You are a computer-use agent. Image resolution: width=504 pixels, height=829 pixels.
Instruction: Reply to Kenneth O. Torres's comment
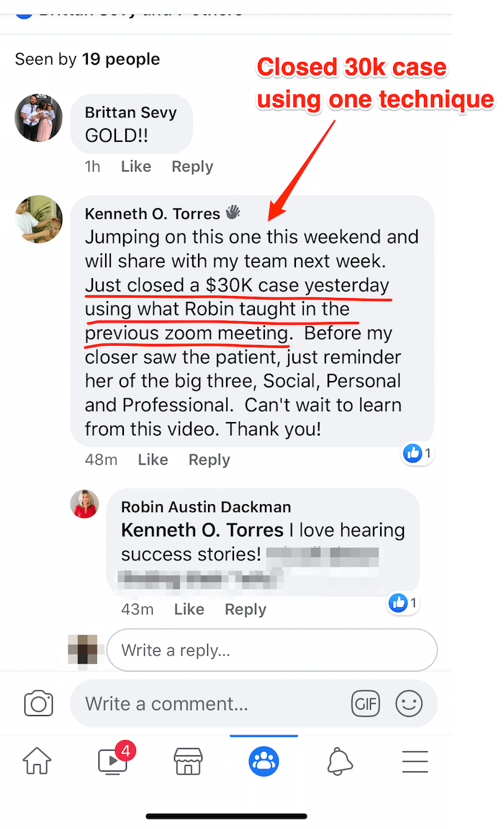210,460
